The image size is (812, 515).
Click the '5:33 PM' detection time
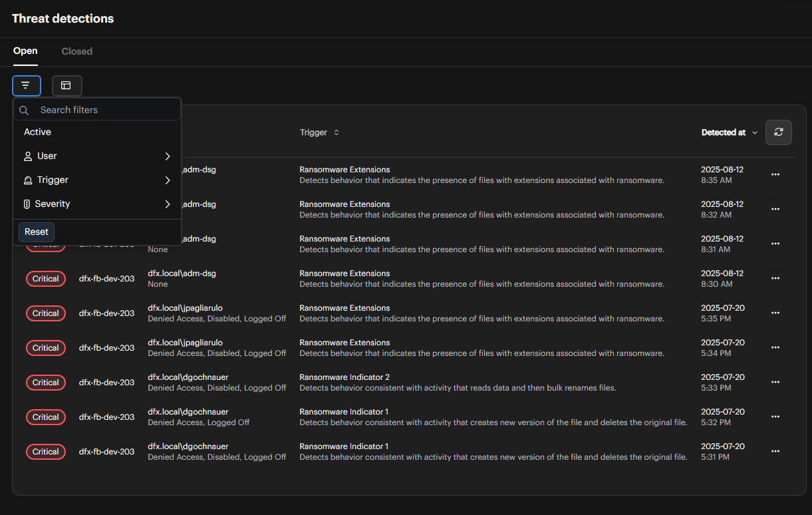click(x=716, y=388)
